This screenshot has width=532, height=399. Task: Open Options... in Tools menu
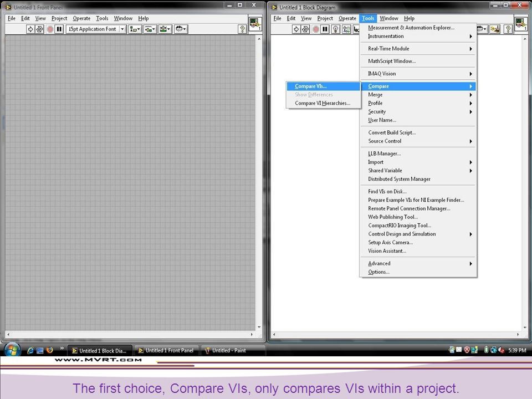click(x=418, y=272)
